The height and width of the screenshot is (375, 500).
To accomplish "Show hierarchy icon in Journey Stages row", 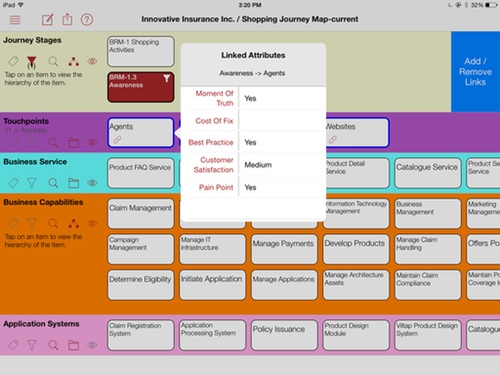I will click(73, 62).
